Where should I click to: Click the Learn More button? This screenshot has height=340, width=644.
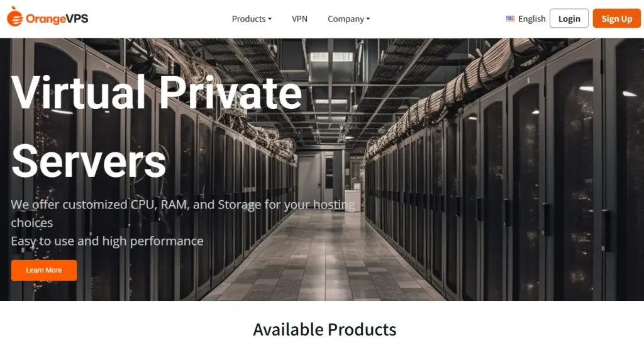pos(44,270)
